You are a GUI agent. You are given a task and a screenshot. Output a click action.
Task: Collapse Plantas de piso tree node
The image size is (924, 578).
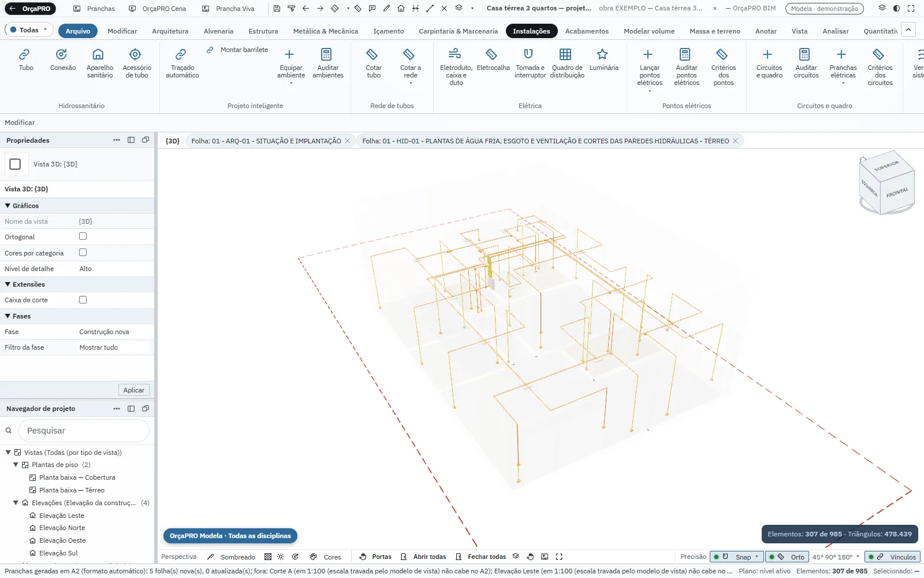pyautogui.click(x=16, y=465)
